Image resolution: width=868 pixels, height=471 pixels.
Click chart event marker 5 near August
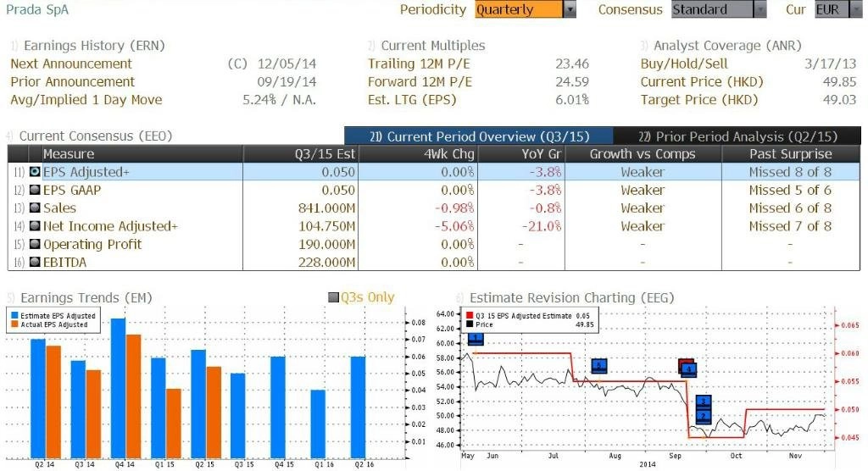click(599, 366)
